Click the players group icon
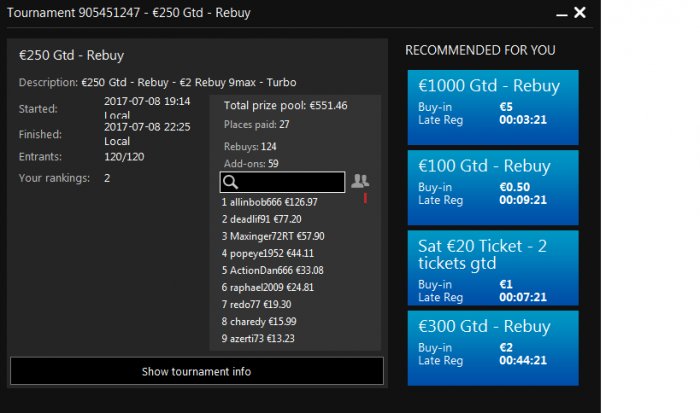This screenshot has width=700, height=413. pyautogui.click(x=360, y=181)
